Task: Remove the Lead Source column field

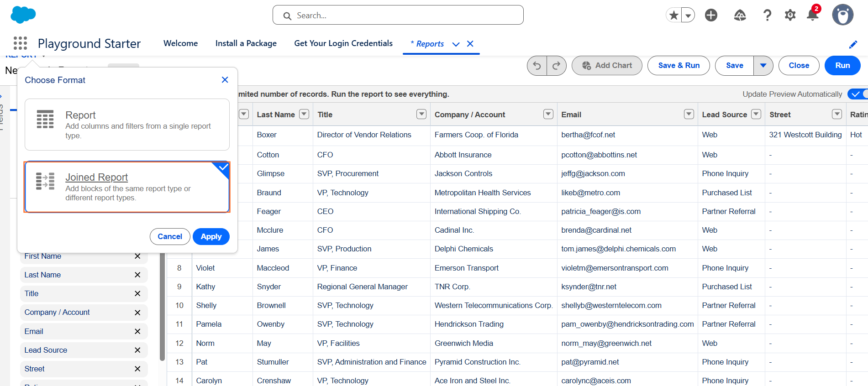Action: 137,350
